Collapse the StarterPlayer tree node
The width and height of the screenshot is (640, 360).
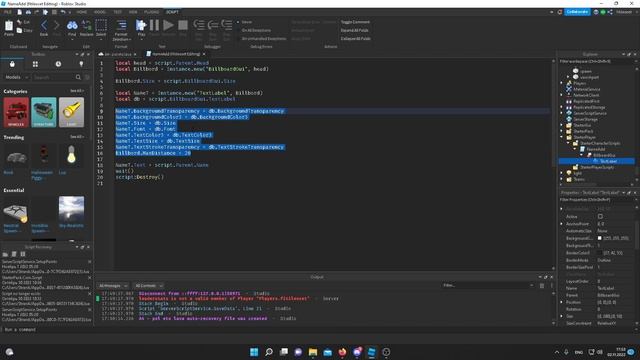tap(562, 138)
